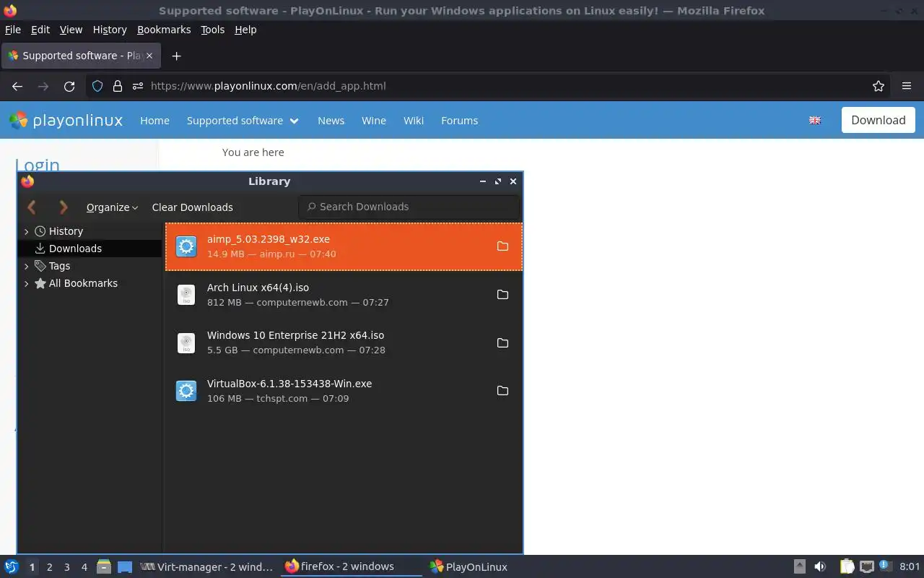Click the Arch Linux iso file icon
Image resolution: width=924 pixels, height=578 pixels.
[x=186, y=295]
